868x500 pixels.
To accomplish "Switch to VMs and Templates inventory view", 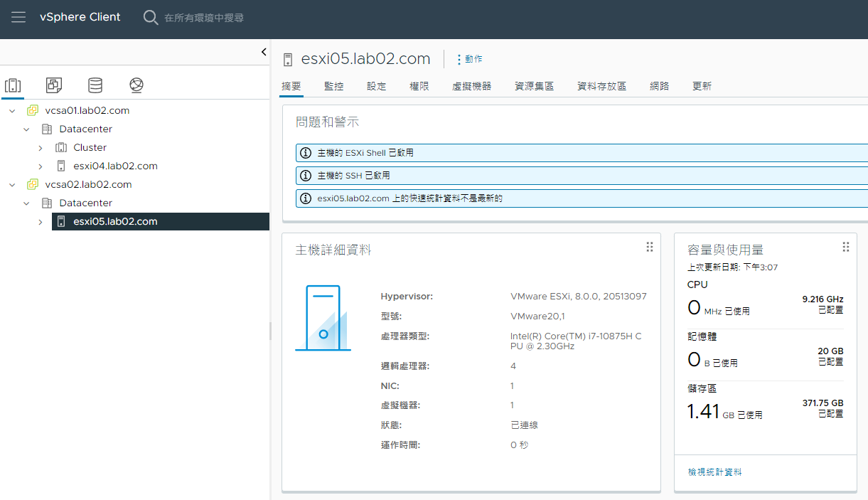I will coord(53,85).
